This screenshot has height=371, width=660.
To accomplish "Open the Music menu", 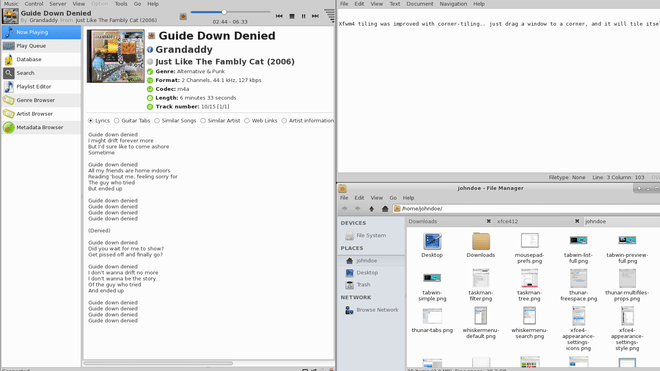I will point(11,4).
